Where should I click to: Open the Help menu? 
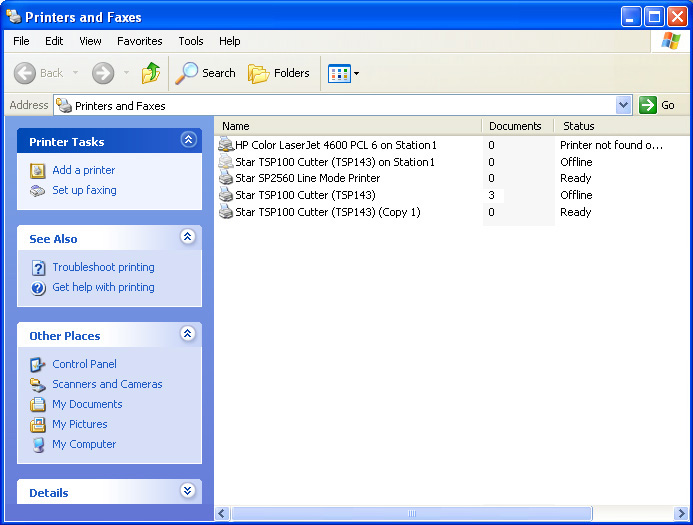(x=230, y=41)
